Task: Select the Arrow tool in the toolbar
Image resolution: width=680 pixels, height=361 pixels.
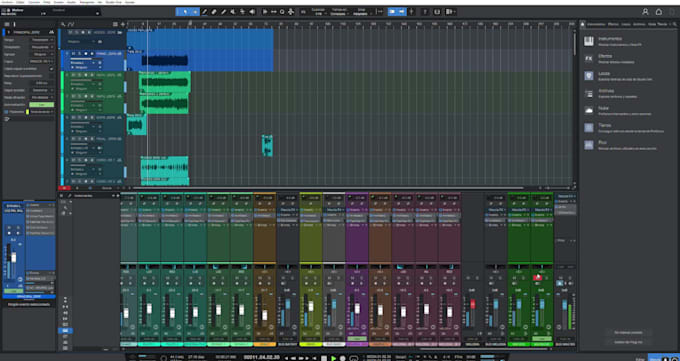Action: pyautogui.click(x=185, y=12)
